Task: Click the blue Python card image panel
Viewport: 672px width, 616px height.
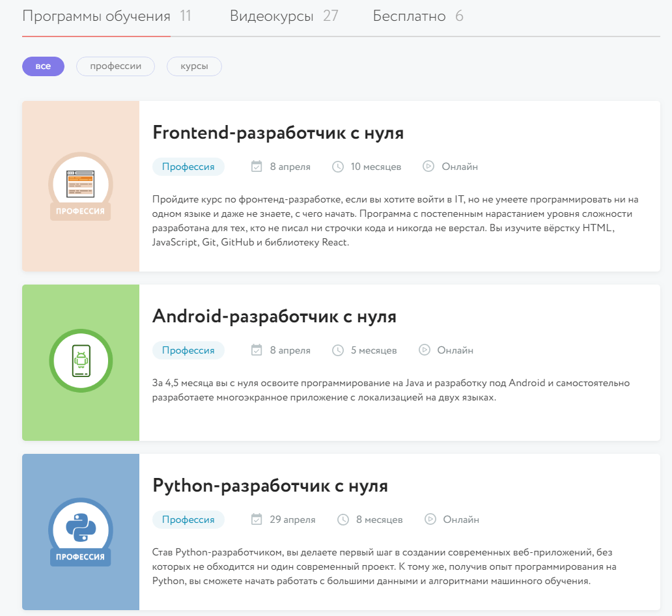Action: [x=81, y=532]
